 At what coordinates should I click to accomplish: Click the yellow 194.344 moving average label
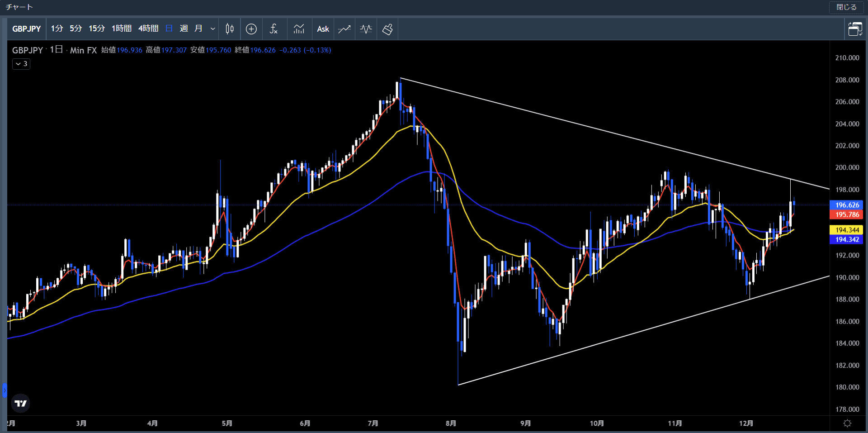point(847,230)
